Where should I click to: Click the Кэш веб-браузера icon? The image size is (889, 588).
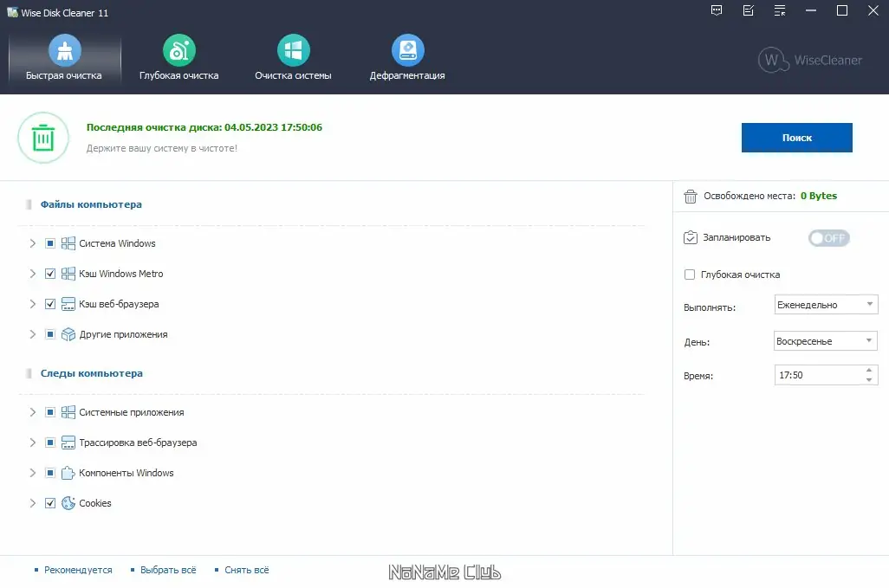point(68,304)
